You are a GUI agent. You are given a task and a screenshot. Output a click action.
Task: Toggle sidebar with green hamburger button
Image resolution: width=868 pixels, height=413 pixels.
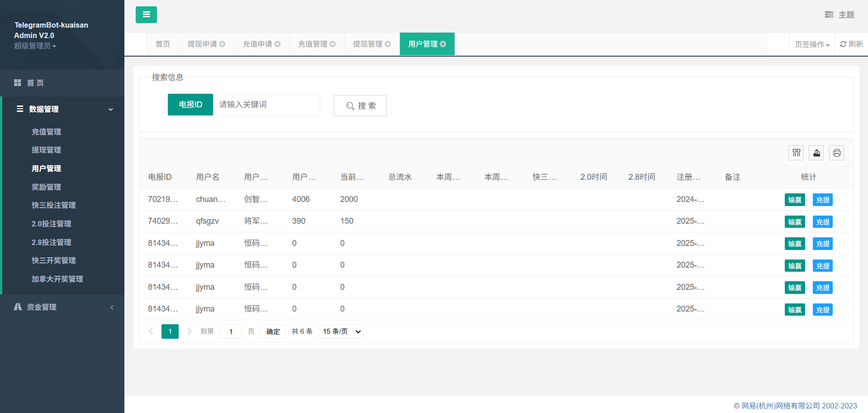[x=146, y=14]
